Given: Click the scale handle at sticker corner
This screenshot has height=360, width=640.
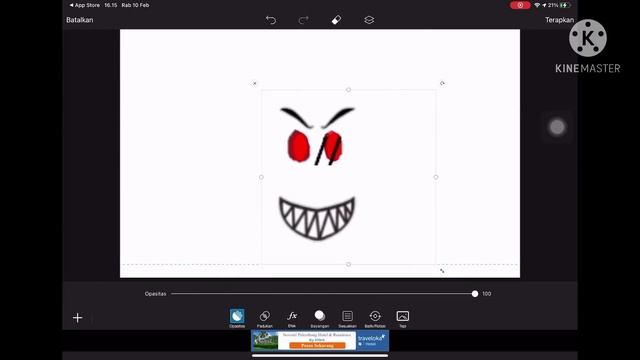Looking at the screenshot, I should point(442,271).
